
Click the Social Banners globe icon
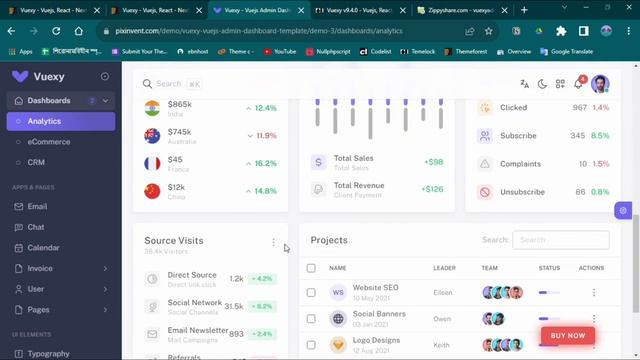click(338, 319)
